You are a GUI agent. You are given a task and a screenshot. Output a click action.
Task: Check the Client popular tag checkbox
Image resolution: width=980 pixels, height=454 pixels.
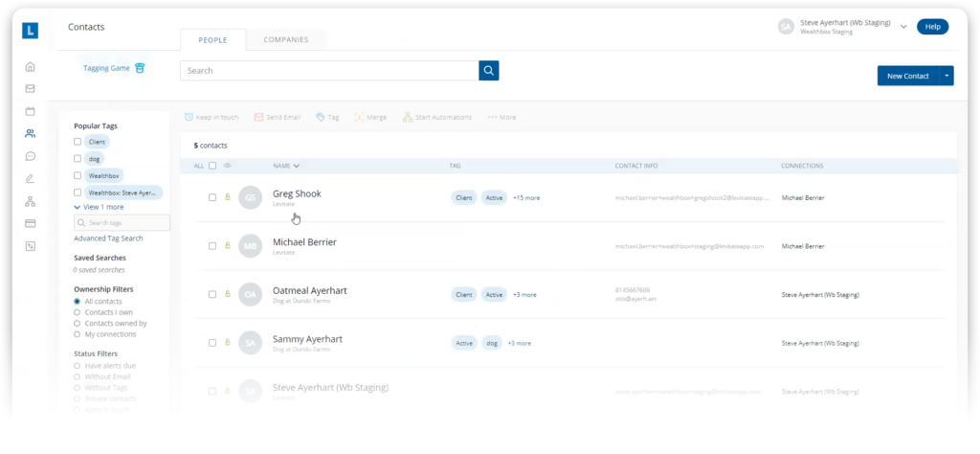click(78, 142)
